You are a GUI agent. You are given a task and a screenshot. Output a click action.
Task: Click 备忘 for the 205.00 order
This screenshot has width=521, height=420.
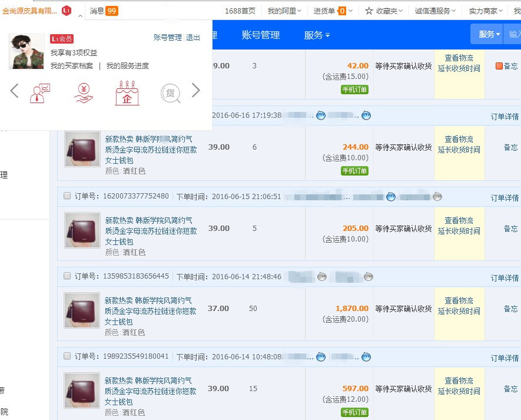click(511, 229)
